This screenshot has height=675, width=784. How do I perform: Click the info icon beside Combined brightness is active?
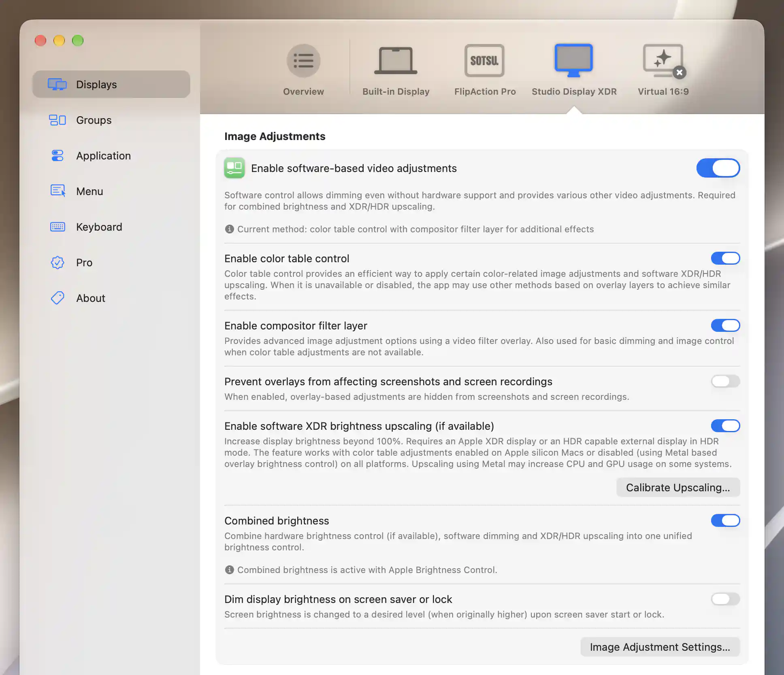[229, 570]
